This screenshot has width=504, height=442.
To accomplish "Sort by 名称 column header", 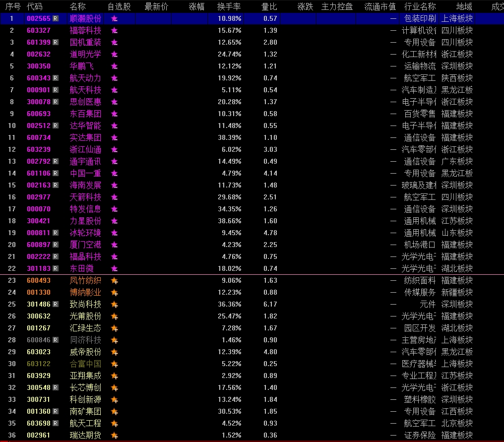I will (x=77, y=6).
